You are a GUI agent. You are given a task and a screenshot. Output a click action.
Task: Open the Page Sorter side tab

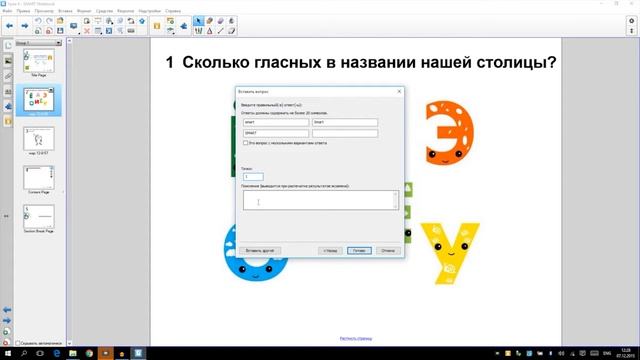pyautogui.click(x=8, y=46)
